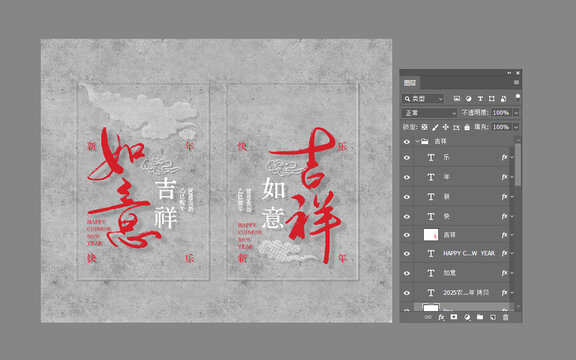Screen dimensions: 576x360
Task: Toggle lock image pixels brush icon
Action: (435, 127)
